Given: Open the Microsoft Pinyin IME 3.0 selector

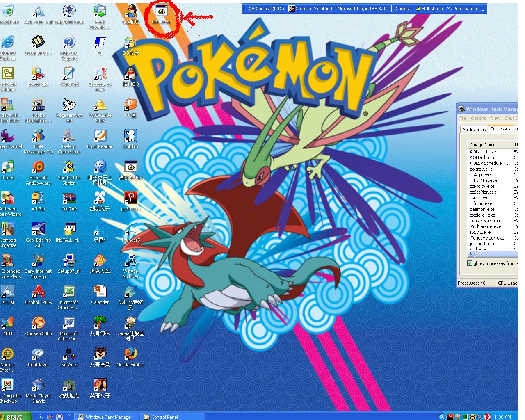Looking at the screenshot, I should coord(337,9).
